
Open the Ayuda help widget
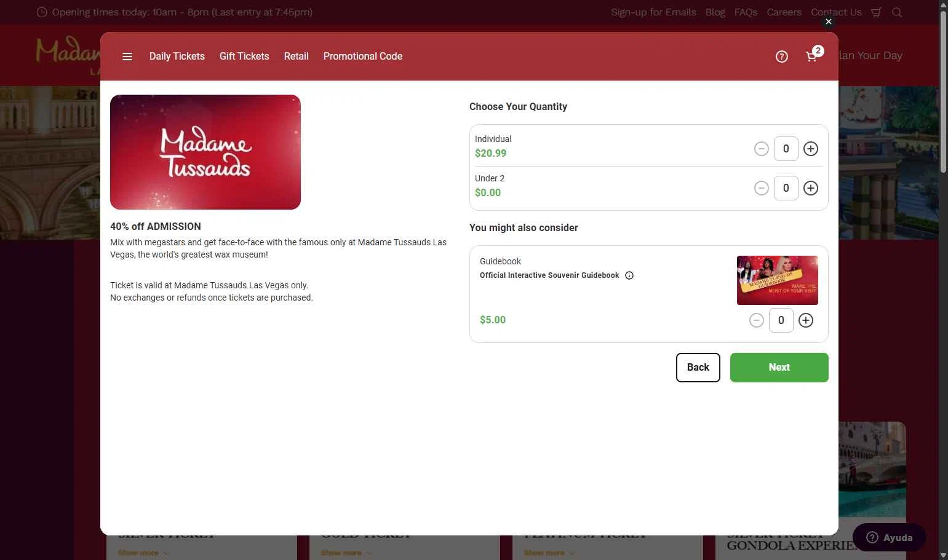[x=889, y=538]
